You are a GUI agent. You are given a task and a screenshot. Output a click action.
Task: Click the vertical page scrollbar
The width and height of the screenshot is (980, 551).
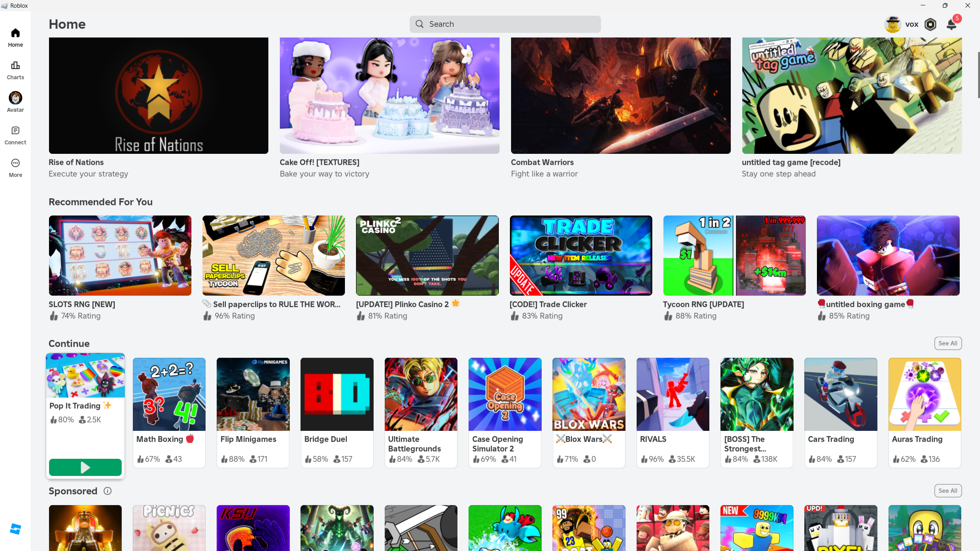[x=978, y=75]
